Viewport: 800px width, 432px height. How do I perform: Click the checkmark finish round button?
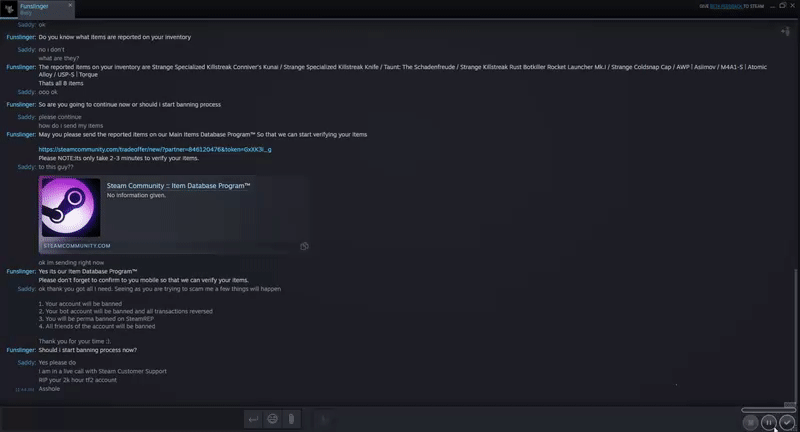coord(787,422)
